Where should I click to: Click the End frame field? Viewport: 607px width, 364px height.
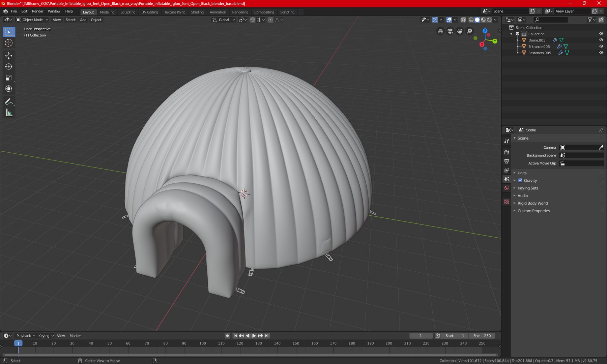coord(482,336)
